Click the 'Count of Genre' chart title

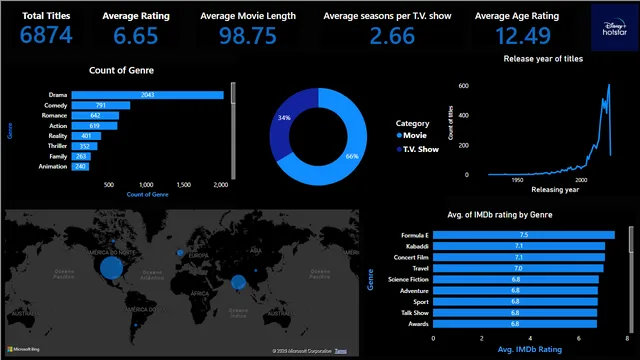click(121, 70)
